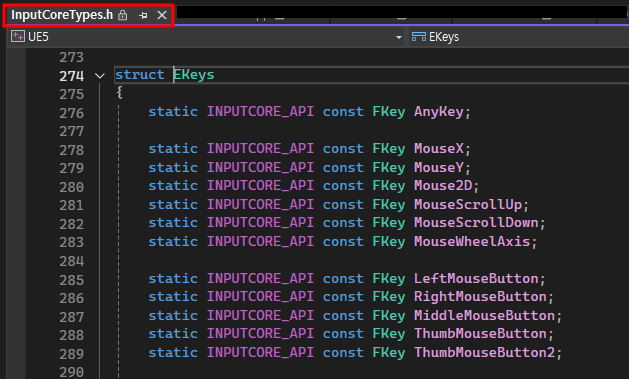Click line number 276
Image resolution: width=629 pixels, height=379 pixels.
click(x=72, y=113)
